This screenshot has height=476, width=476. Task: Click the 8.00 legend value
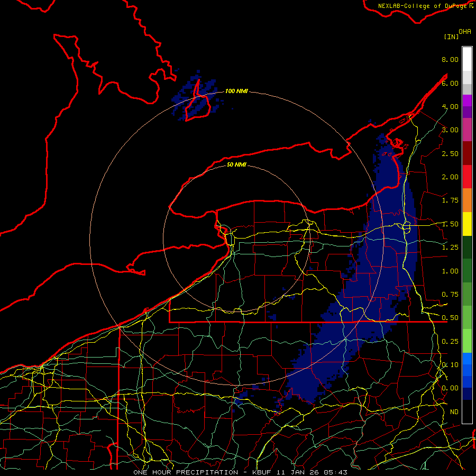(x=450, y=59)
